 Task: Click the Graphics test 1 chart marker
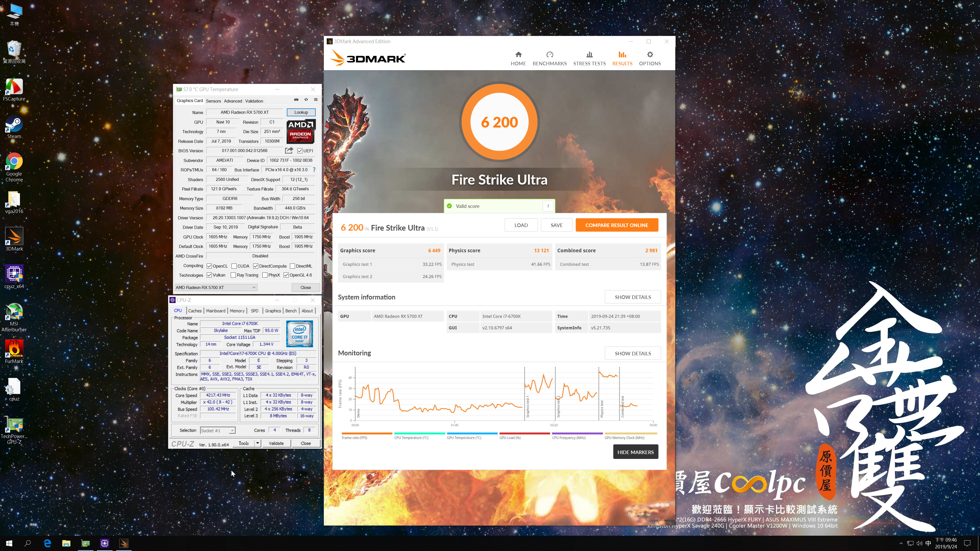[x=528, y=407]
